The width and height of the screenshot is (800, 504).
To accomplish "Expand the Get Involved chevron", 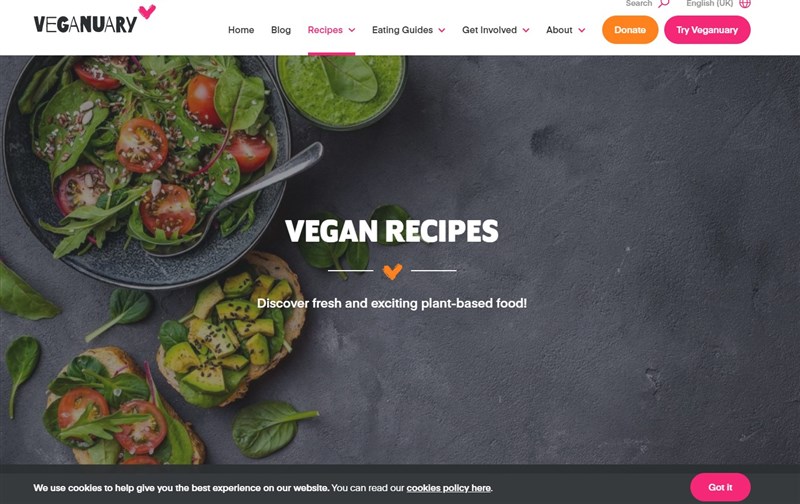I will point(526,30).
